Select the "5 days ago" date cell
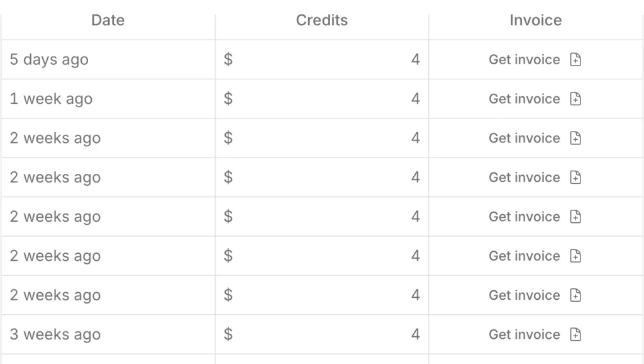Screen dimensions: 644x364 tap(49, 60)
